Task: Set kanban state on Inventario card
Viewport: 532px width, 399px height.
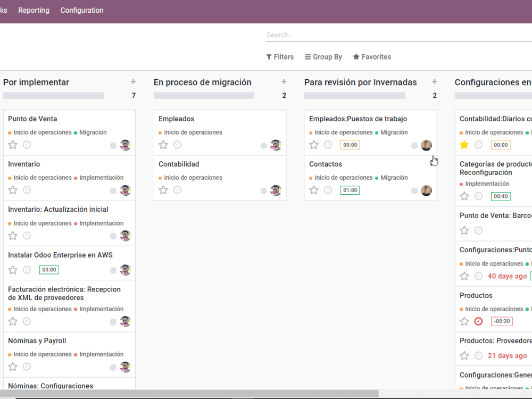Action: click(x=113, y=190)
